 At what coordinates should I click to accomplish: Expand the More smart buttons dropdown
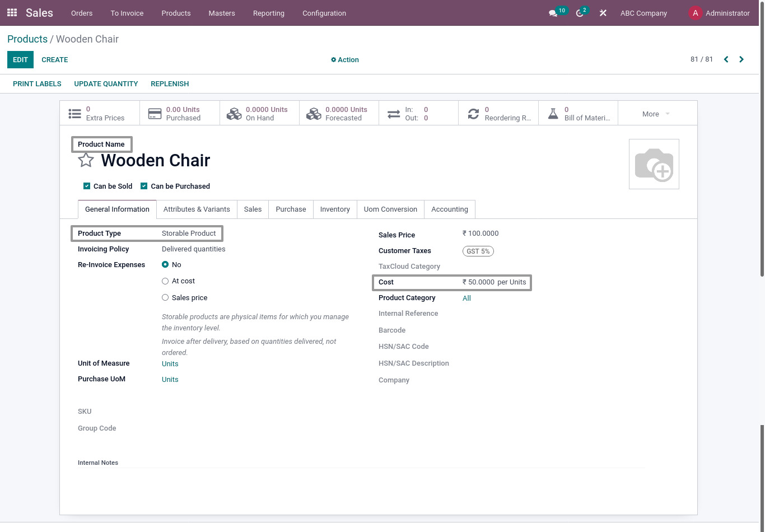click(654, 114)
